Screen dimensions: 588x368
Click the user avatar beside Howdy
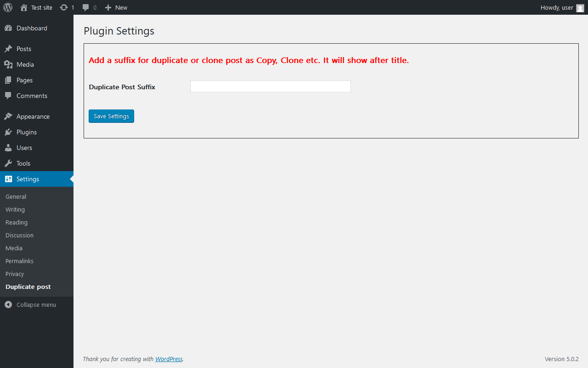click(580, 8)
